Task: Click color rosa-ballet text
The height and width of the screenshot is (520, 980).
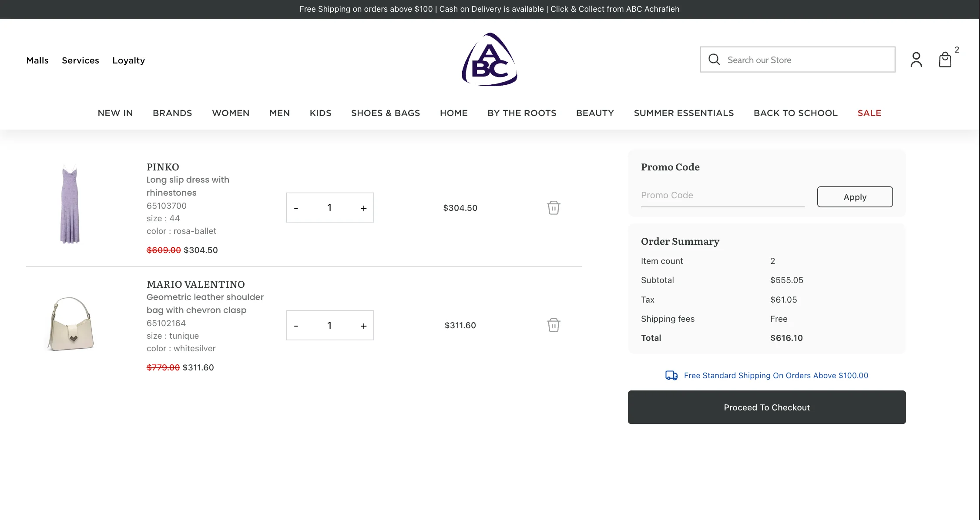Action: [x=181, y=231]
